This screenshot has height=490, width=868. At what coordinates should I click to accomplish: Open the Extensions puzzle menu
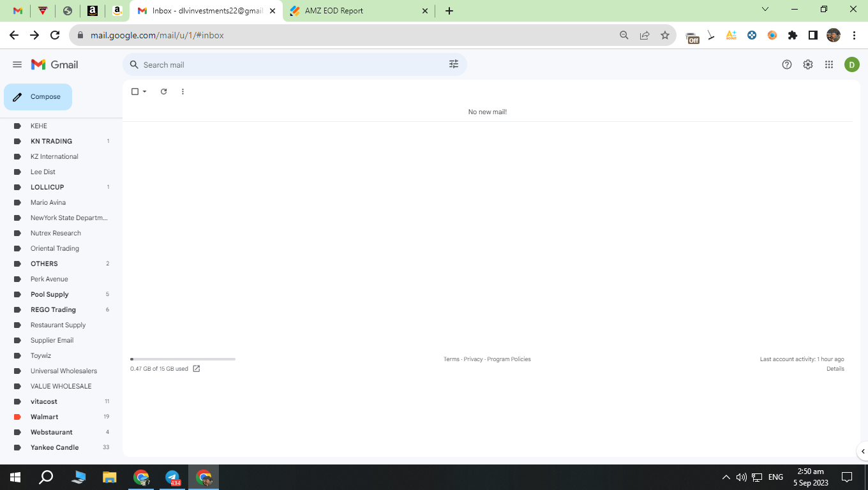(793, 35)
